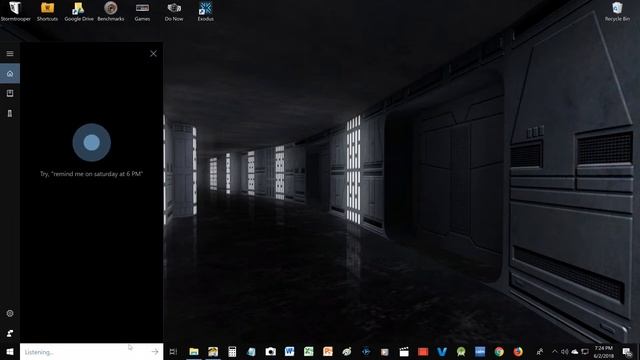This screenshot has width=640, height=360.
Task: Open the Cortana hamburger menu
Action: pyautogui.click(x=10, y=53)
